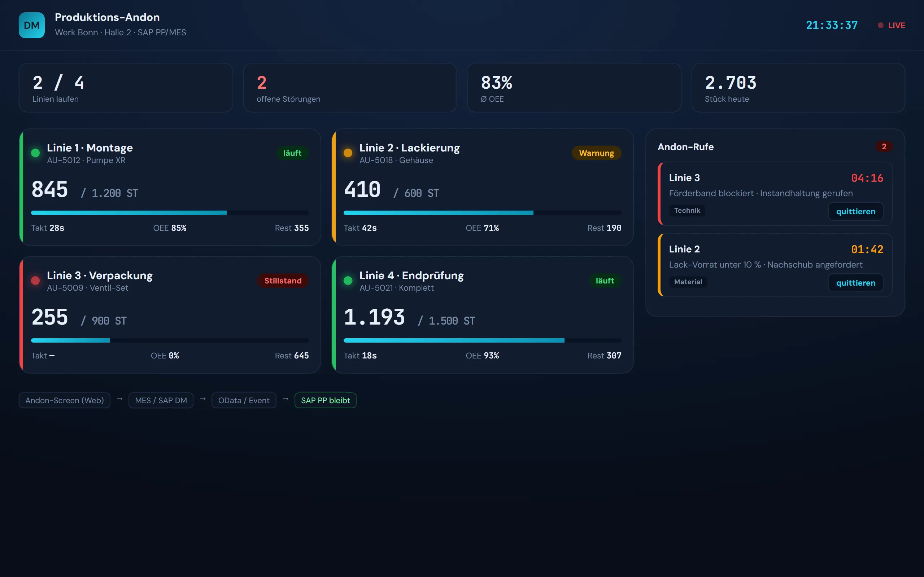This screenshot has height=577, width=924.
Task: Click the DM logo icon
Action: pos(32,25)
